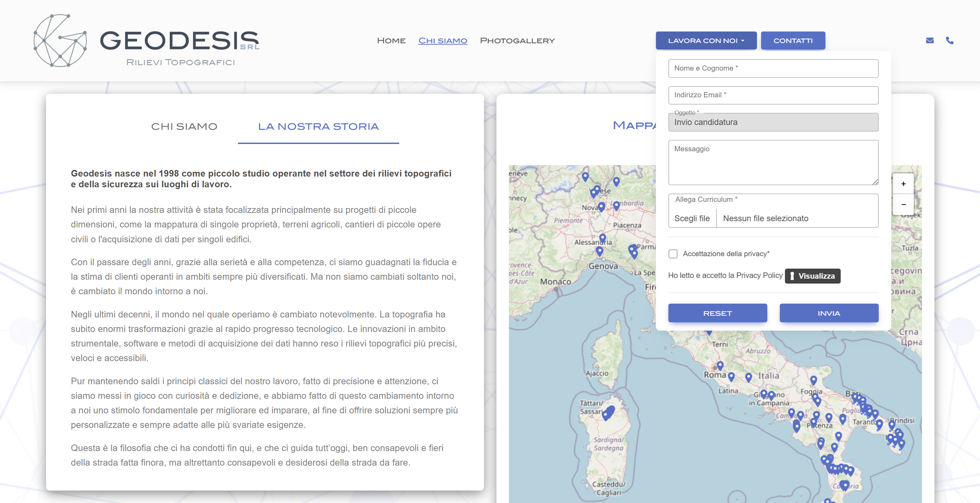This screenshot has width=980, height=503.
Task: Select the map marker near Roma
Action: click(720, 365)
